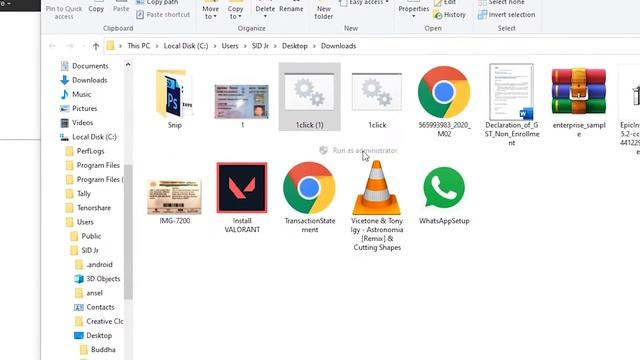Viewport: 640px width, 360px height.
Task: Click This PC in the address bar
Action: coord(138,46)
